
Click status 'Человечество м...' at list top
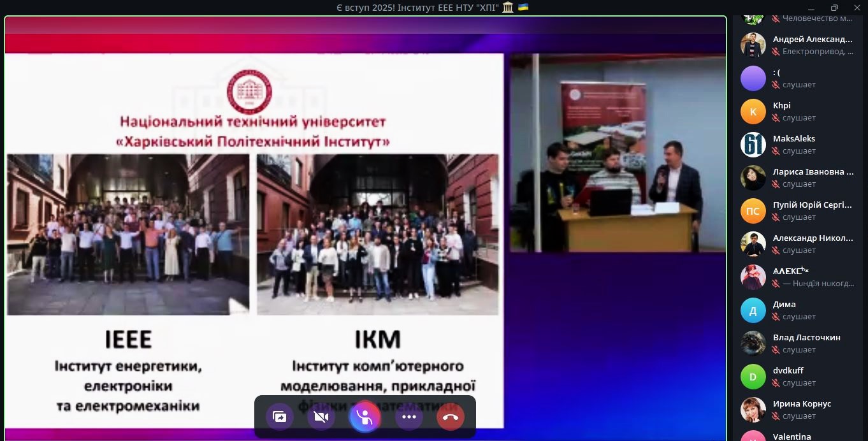coord(818,18)
